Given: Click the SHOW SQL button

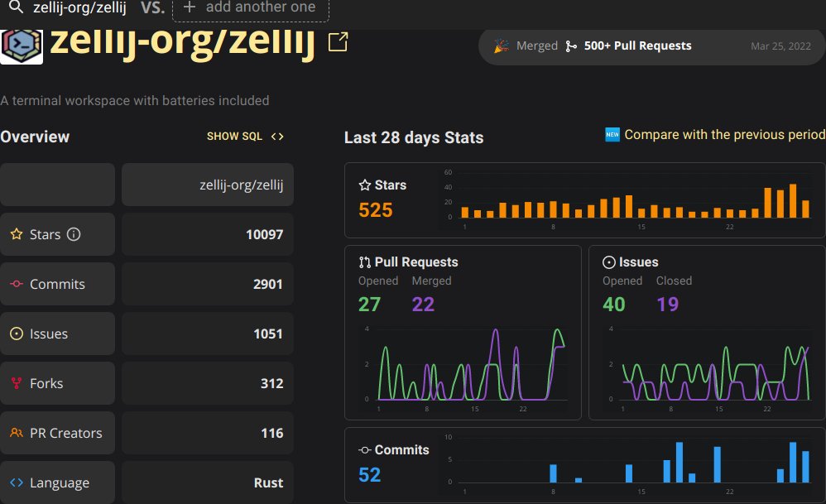Looking at the screenshot, I should point(245,137).
